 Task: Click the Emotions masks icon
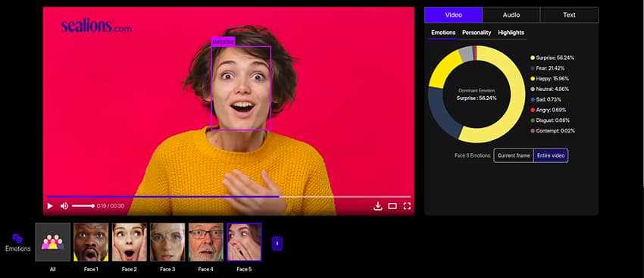point(17,239)
